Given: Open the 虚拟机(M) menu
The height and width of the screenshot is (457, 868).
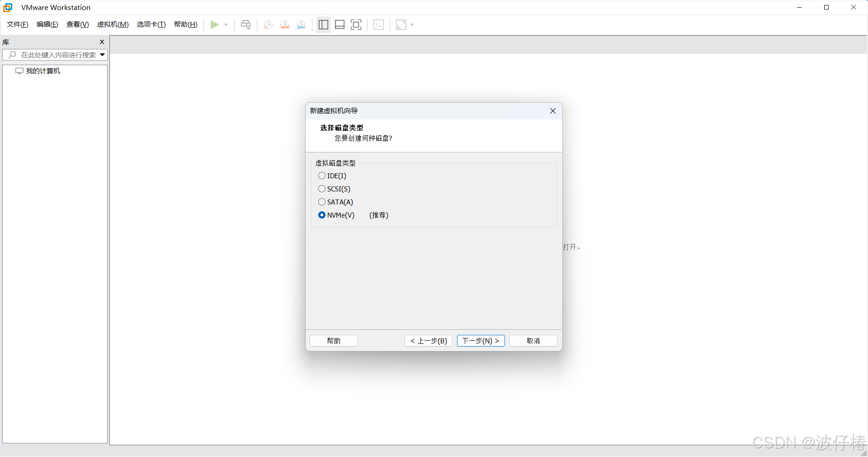Looking at the screenshot, I should pyautogui.click(x=113, y=24).
